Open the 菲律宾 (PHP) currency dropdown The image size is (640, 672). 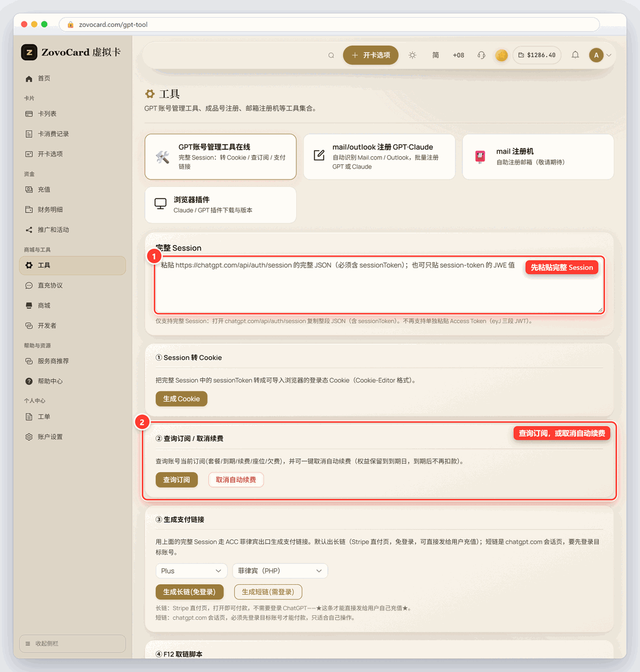point(280,571)
